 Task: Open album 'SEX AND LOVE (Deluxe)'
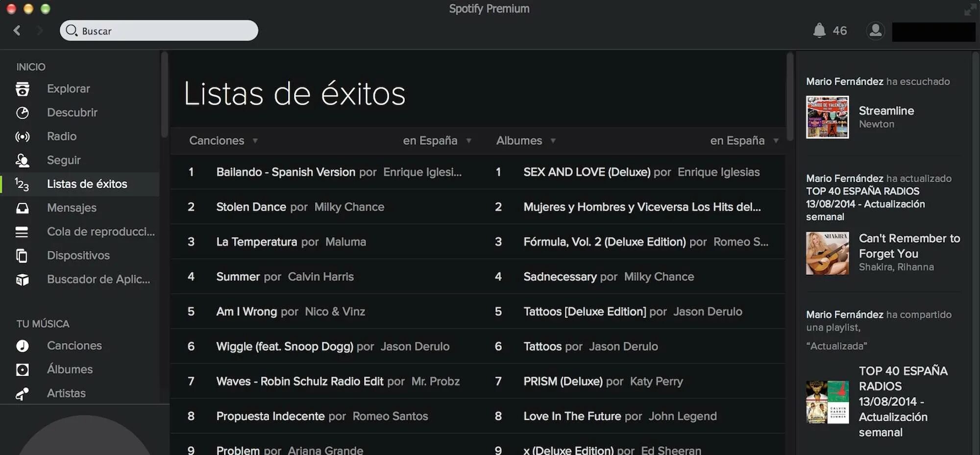point(587,172)
